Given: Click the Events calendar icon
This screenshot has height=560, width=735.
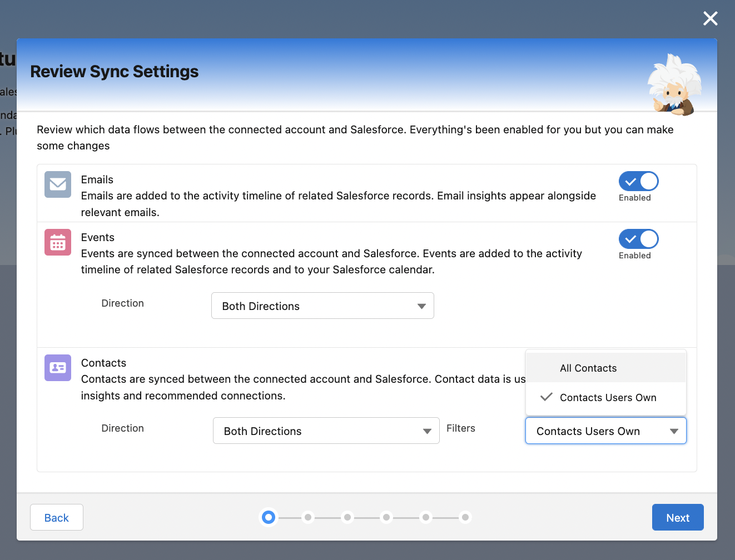Looking at the screenshot, I should 58,242.
